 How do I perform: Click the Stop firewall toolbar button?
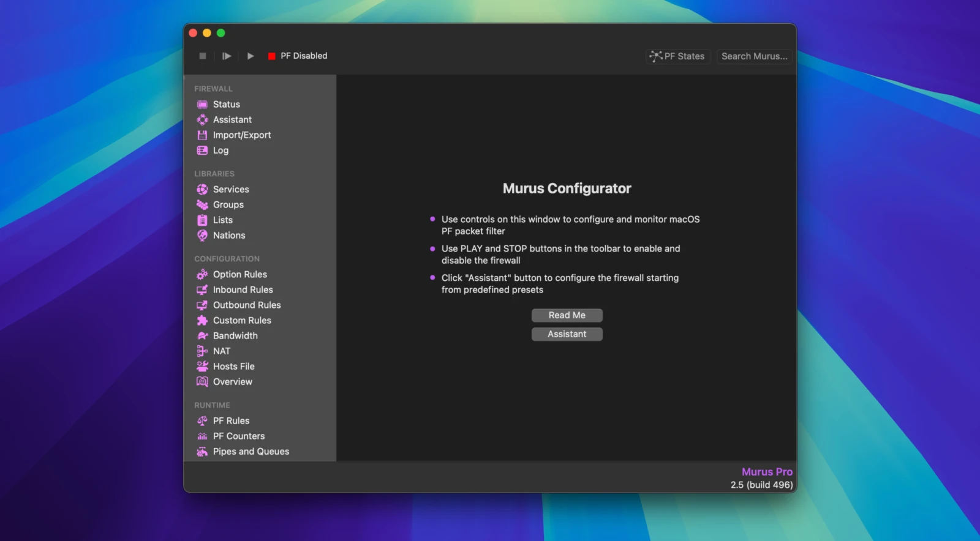(x=203, y=56)
